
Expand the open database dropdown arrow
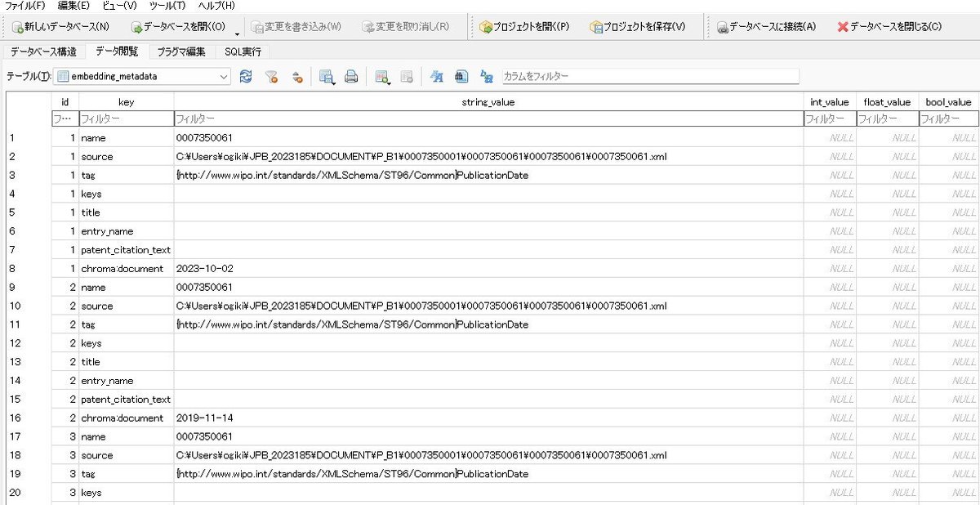coord(237,34)
